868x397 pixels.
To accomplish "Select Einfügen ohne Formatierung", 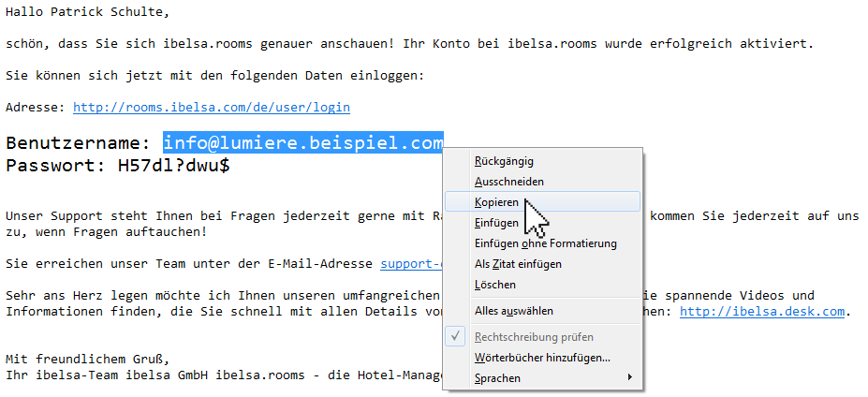I will pos(545,243).
